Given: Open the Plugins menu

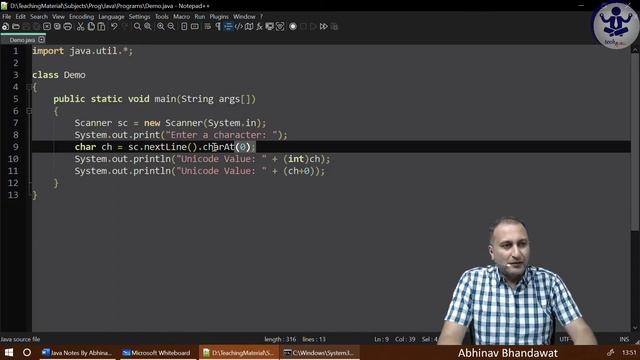Looking at the screenshot, I should tap(219, 17).
